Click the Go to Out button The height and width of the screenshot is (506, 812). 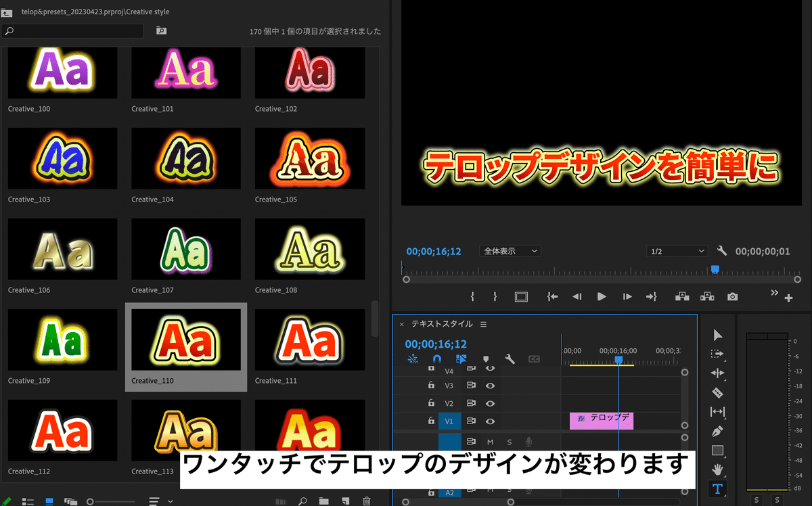point(652,296)
